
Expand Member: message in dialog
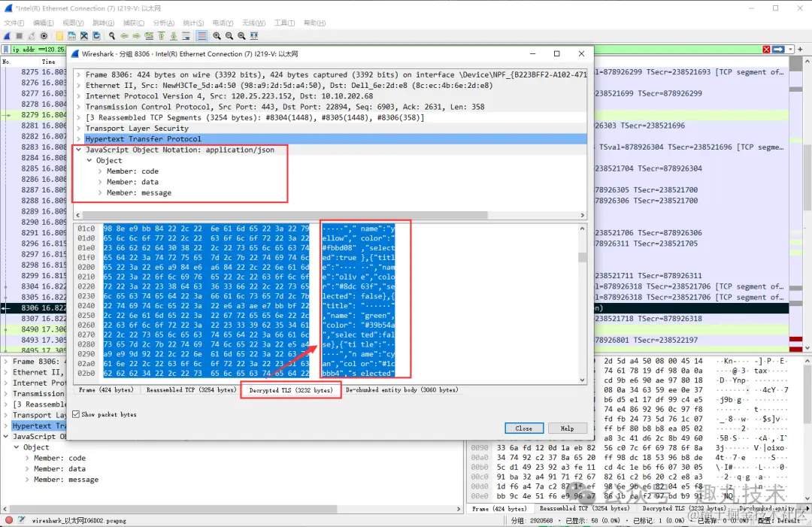point(100,192)
